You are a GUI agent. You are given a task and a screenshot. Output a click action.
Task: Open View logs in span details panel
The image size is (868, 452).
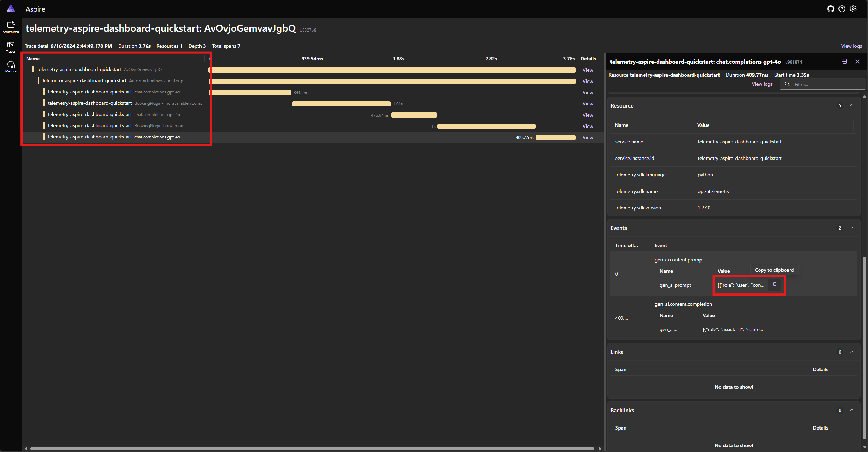762,84
